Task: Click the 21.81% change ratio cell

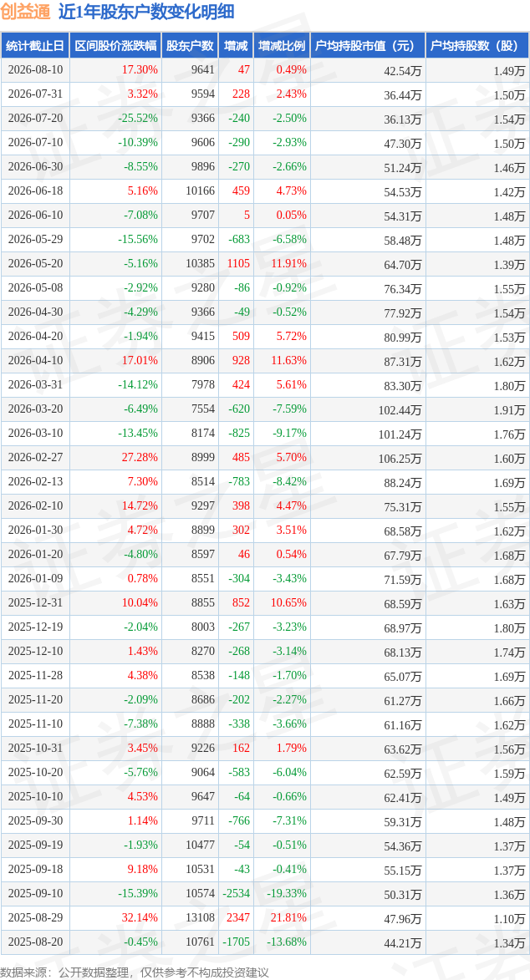Action: [289, 917]
